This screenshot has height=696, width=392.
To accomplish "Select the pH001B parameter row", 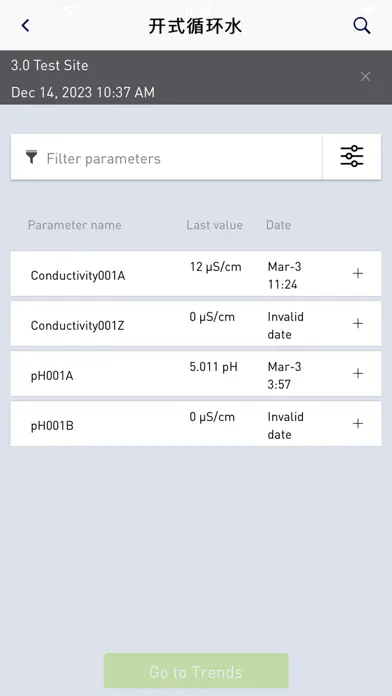I will pyautogui.click(x=196, y=424).
